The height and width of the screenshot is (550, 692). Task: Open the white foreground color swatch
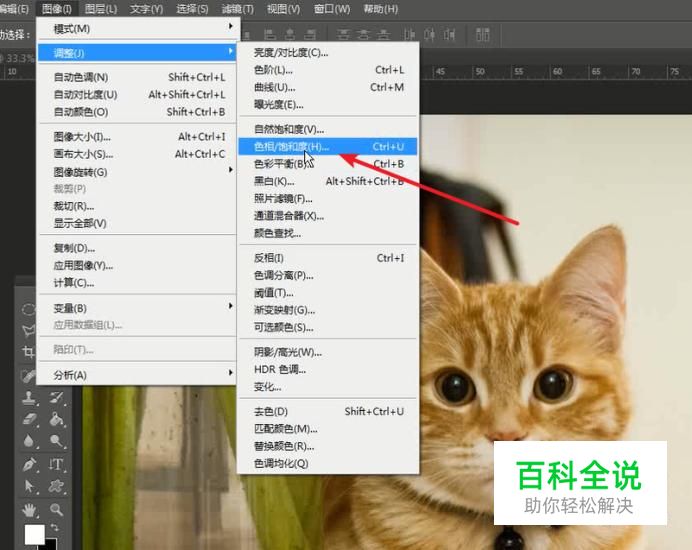pos(34,535)
